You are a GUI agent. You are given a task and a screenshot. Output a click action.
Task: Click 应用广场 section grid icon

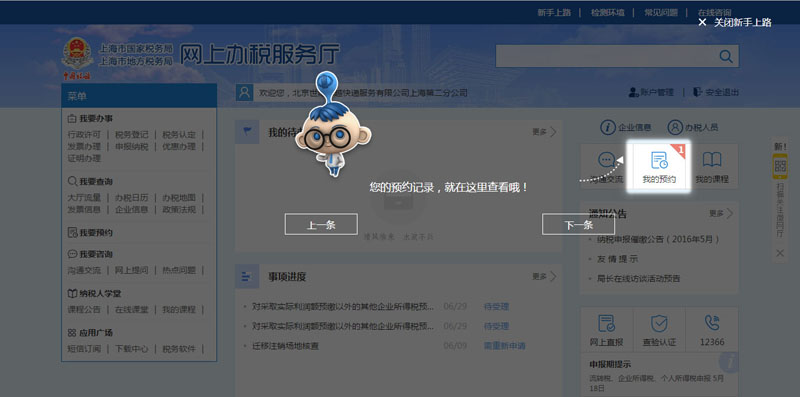coord(72,333)
